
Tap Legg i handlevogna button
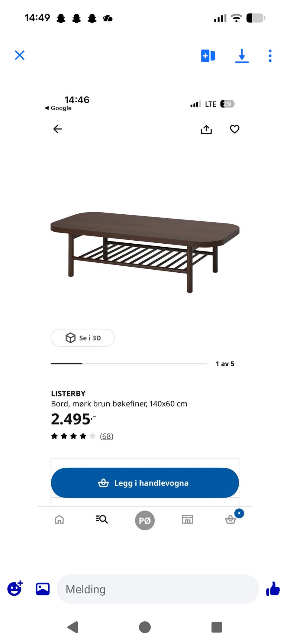145,483
